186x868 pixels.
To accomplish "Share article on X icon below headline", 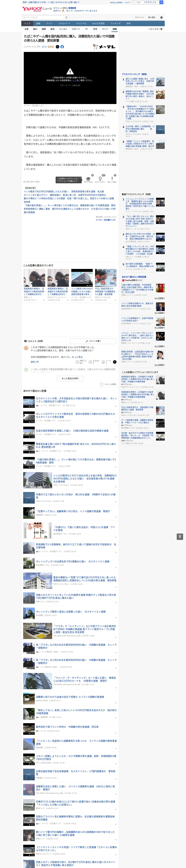I will click(x=57, y=47).
